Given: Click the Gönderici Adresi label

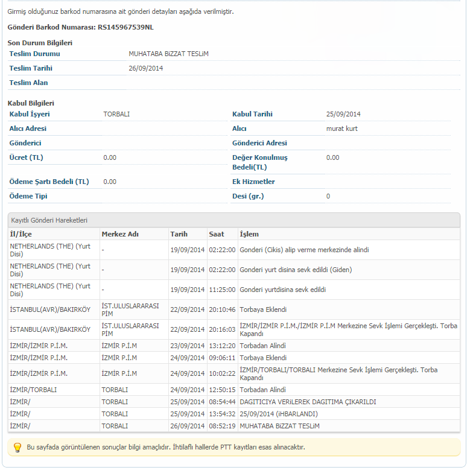Looking at the screenshot, I should click(x=259, y=143).
